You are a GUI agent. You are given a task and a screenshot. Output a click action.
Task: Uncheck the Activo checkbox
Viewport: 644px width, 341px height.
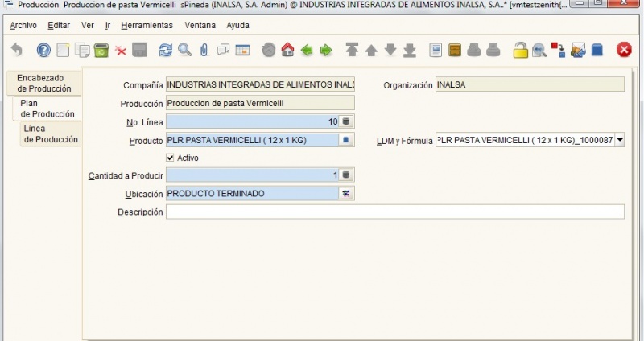[170, 158]
